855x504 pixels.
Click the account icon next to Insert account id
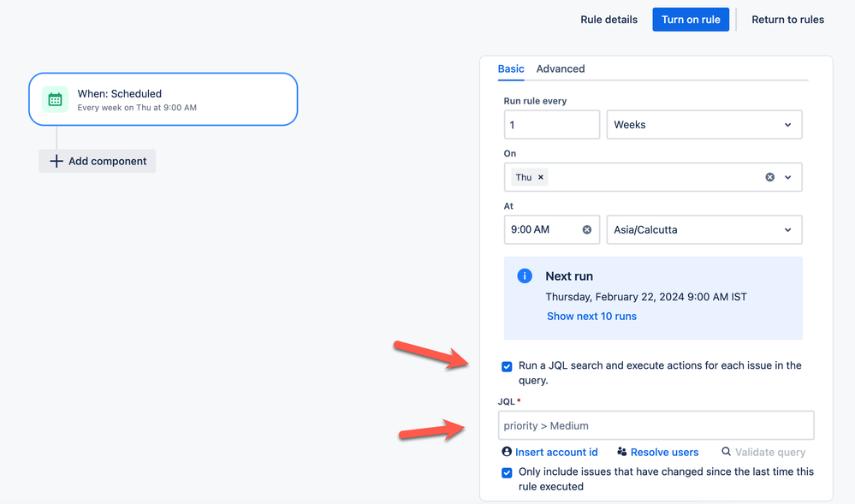coord(507,452)
